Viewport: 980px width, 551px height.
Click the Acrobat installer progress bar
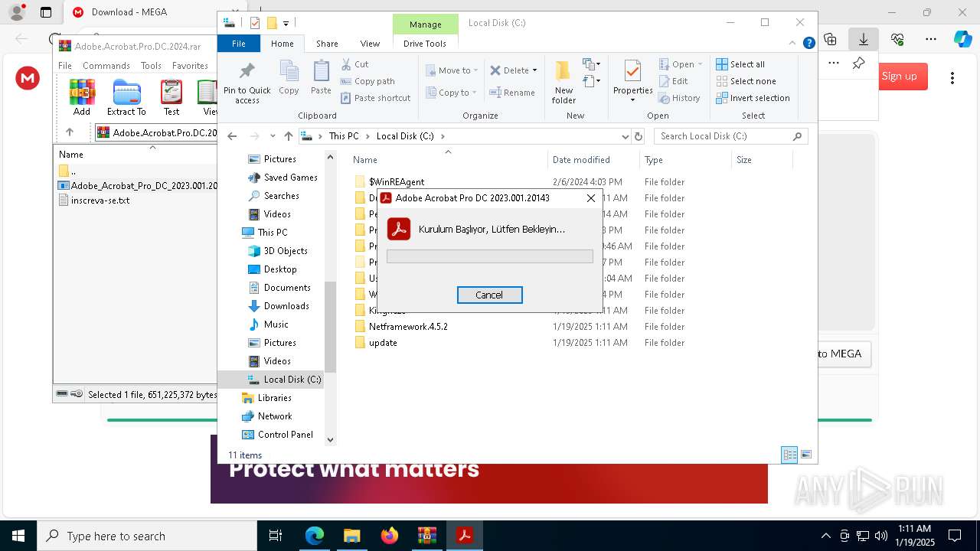(x=489, y=256)
